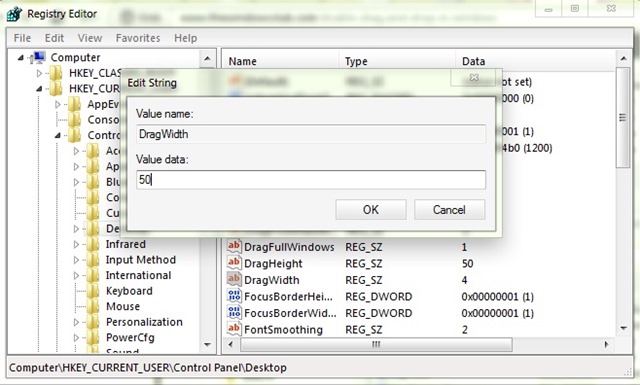This screenshot has width=640, height=385.
Task: Expand the Personalization key
Action: (x=76, y=322)
